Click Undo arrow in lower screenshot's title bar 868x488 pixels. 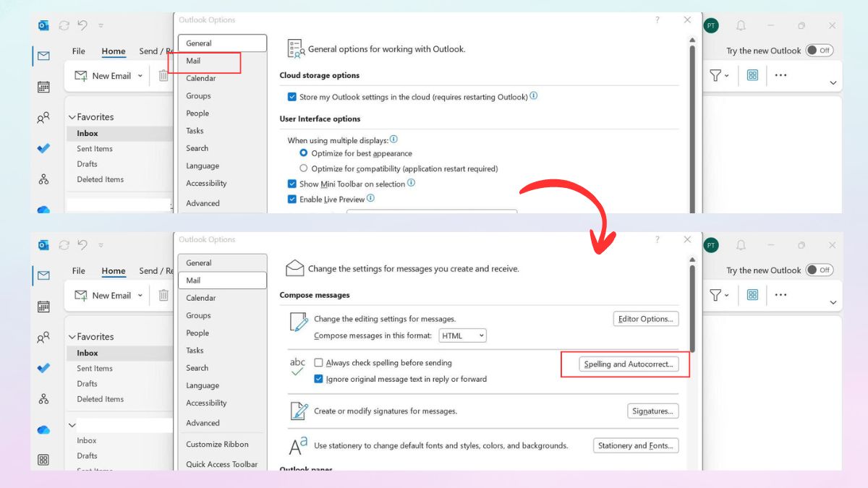82,245
